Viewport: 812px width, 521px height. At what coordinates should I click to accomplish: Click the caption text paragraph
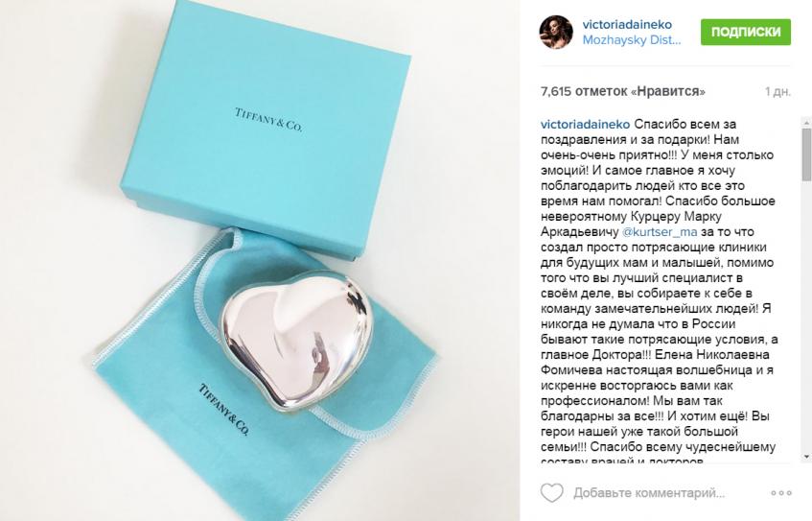click(x=659, y=293)
